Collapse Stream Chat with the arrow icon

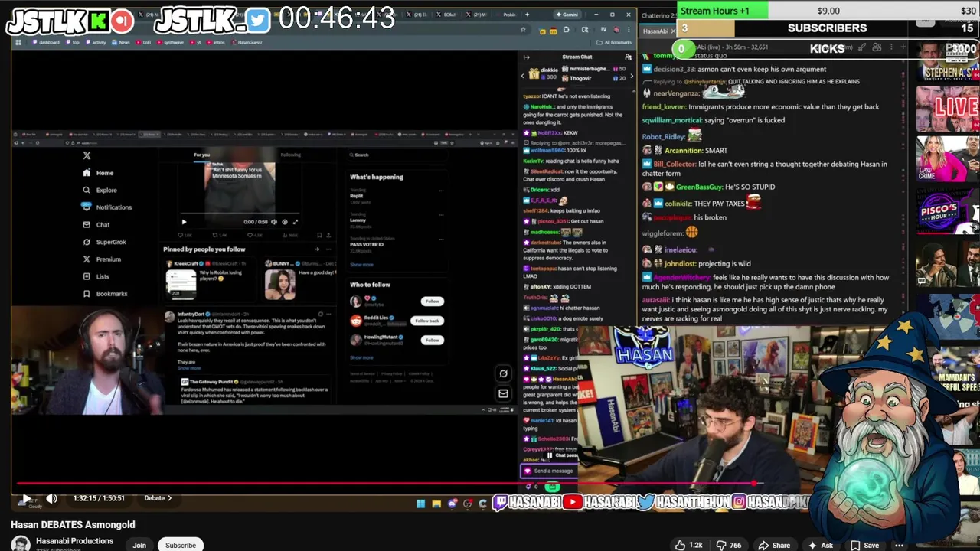(x=526, y=57)
